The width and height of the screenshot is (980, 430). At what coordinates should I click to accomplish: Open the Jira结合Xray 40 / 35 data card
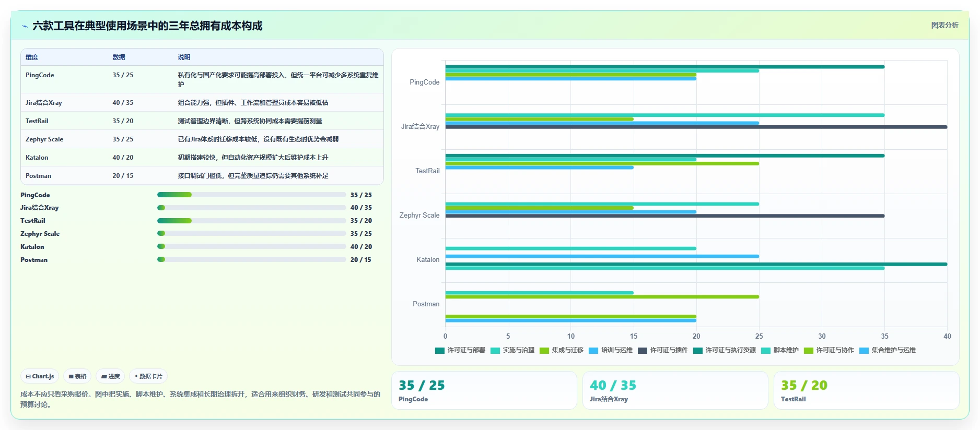click(675, 390)
